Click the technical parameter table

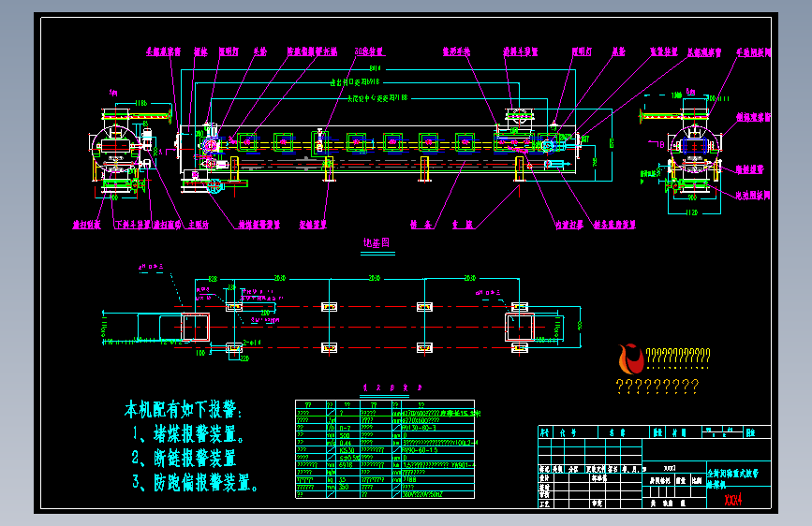(x=385, y=449)
